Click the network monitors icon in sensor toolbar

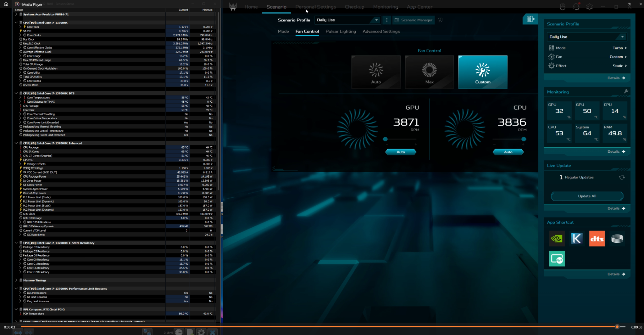147,332
